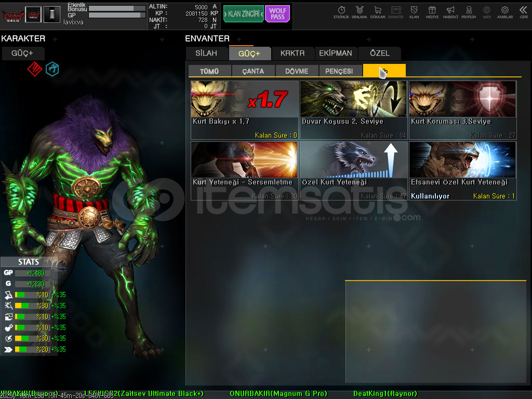
Task: Open the Etkinlik events icon
Action: (x=341, y=12)
